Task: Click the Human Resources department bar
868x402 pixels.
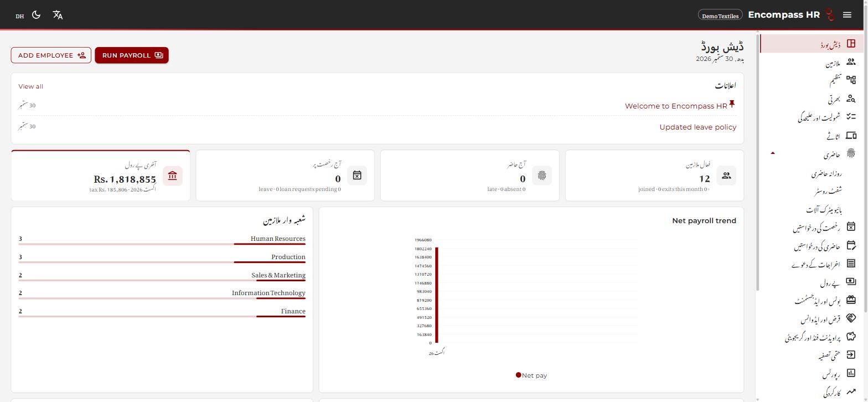Action: click(x=162, y=244)
